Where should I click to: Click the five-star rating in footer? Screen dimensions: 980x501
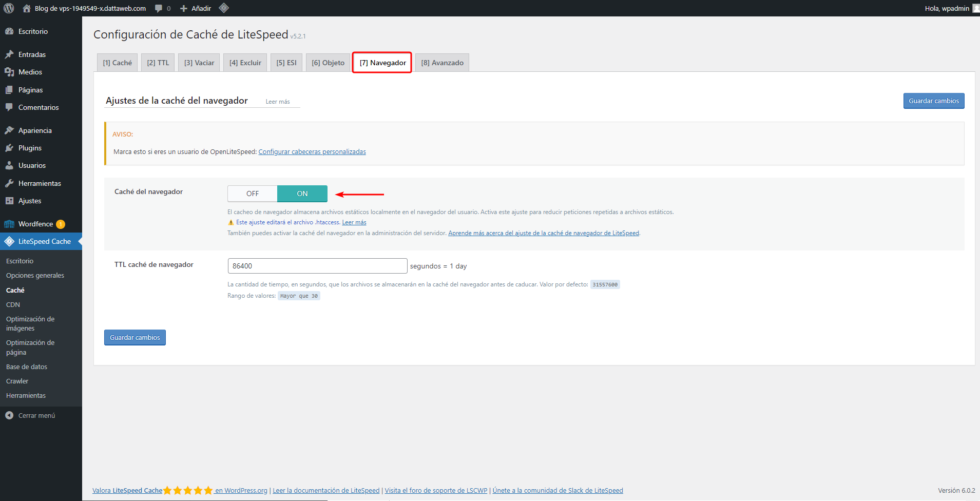pyautogui.click(x=188, y=490)
